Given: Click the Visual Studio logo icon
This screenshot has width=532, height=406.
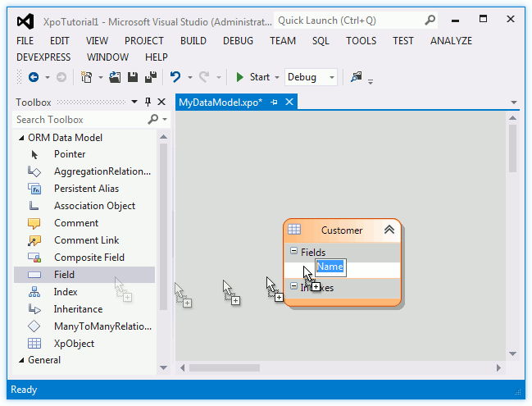Looking at the screenshot, I should (x=25, y=21).
